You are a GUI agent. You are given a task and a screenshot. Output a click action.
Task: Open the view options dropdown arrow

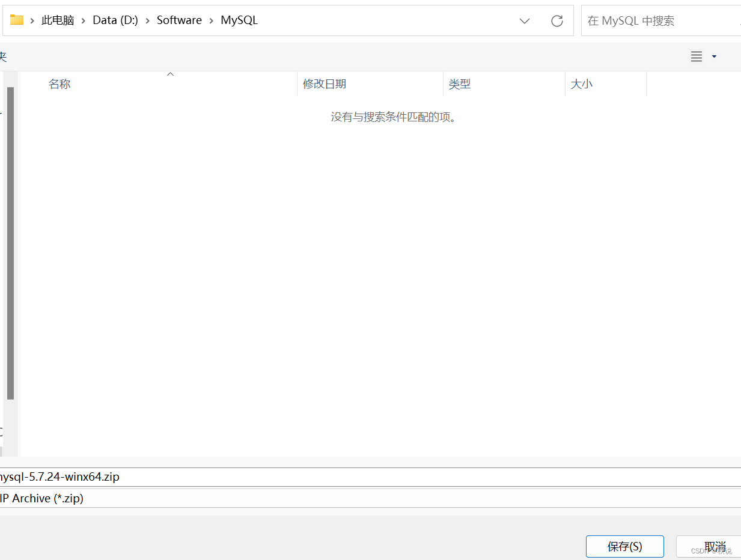pos(714,56)
